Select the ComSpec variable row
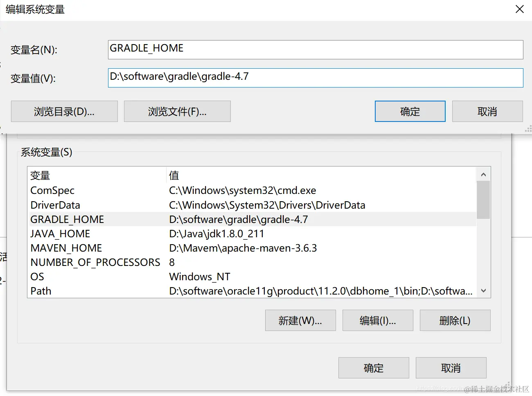Viewport: 532px width, 396px height. coord(252,190)
